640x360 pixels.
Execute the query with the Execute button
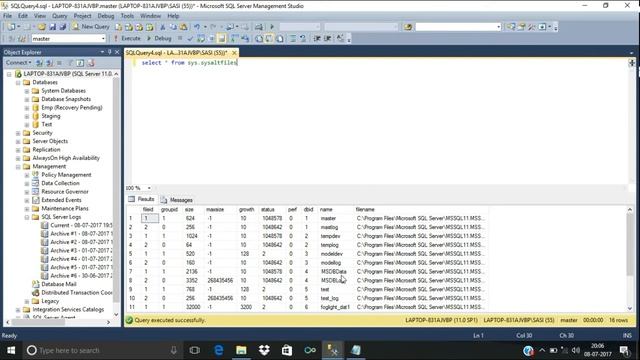pos(127,38)
